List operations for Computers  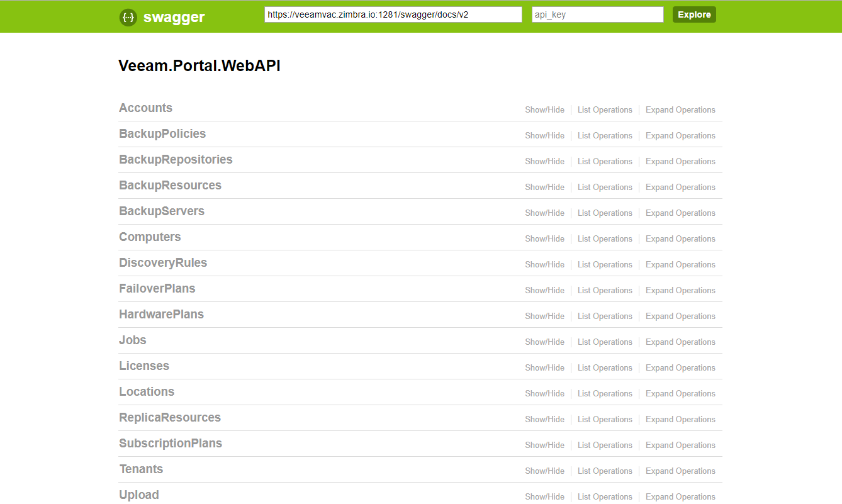coord(605,239)
